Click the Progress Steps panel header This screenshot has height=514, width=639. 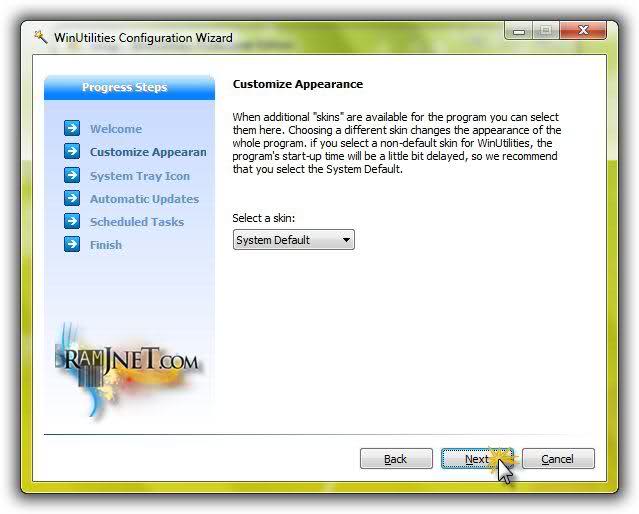(129, 88)
